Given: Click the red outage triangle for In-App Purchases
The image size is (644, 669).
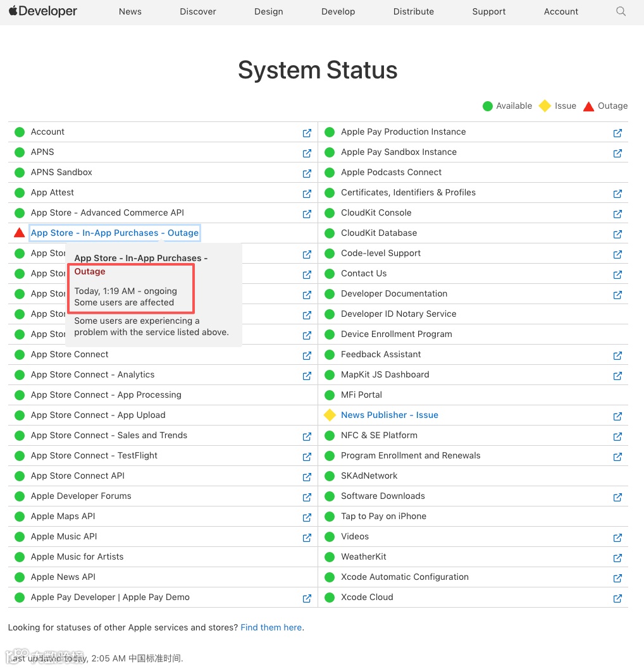Looking at the screenshot, I should tap(19, 233).
